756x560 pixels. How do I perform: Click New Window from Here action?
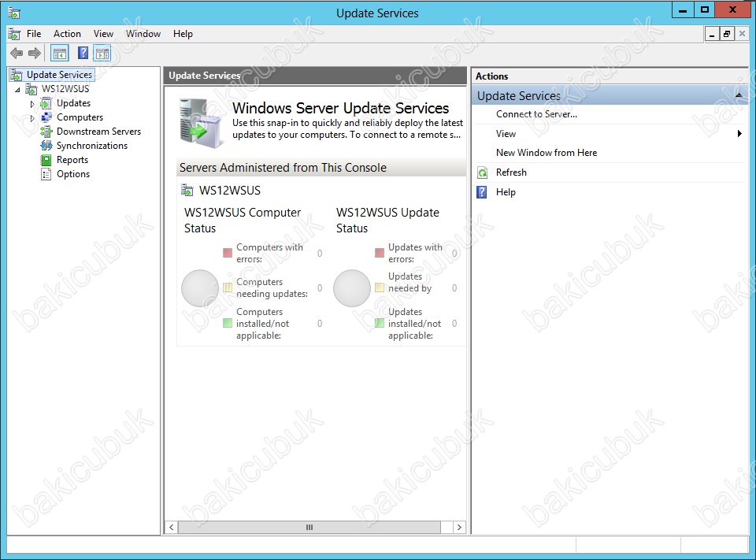(547, 153)
